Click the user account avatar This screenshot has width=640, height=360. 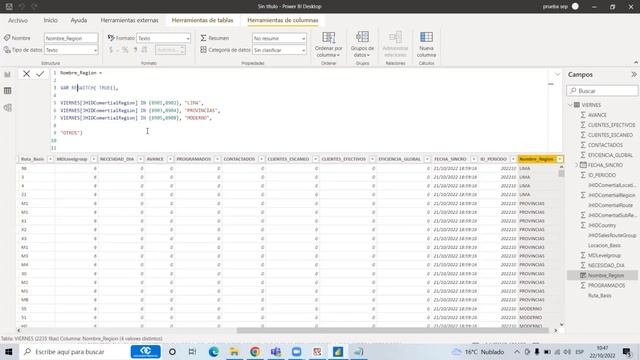click(x=575, y=7)
